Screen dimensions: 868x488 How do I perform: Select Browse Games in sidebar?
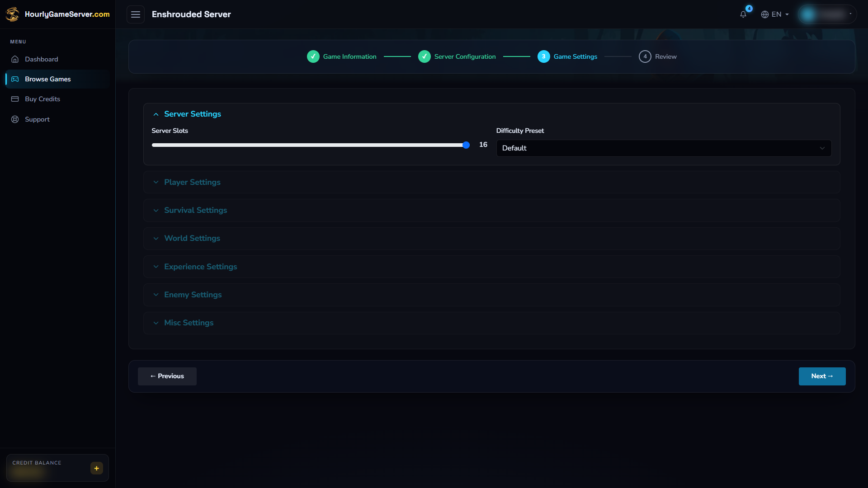click(x=57, y=79)
